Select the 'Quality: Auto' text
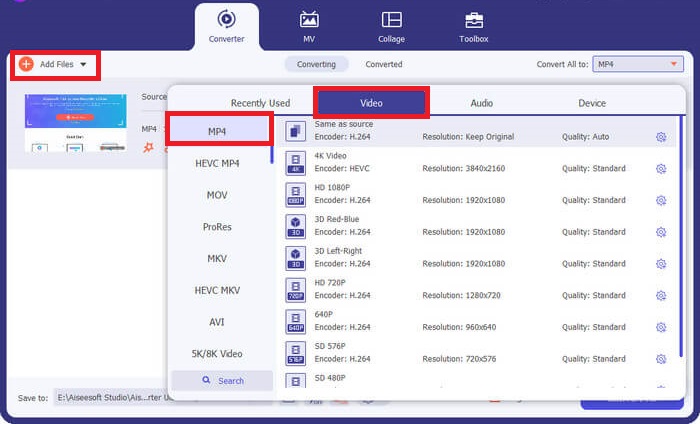 pos(585,137)
